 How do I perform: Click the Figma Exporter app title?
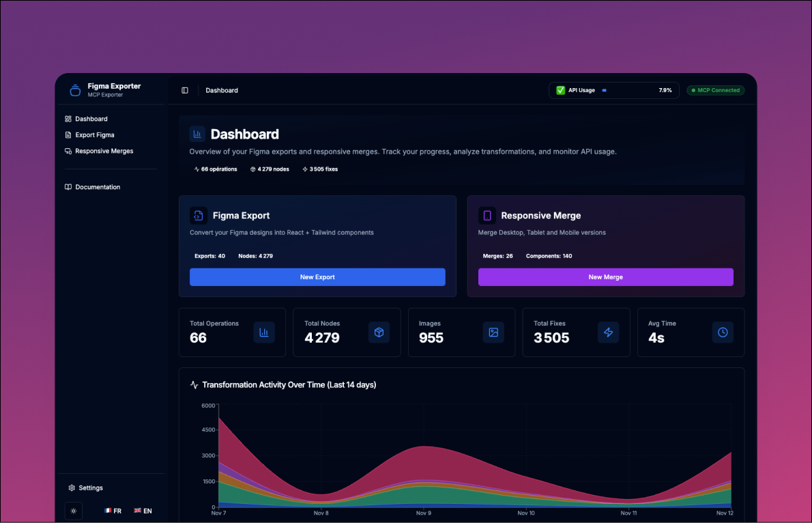pos(114,86)
